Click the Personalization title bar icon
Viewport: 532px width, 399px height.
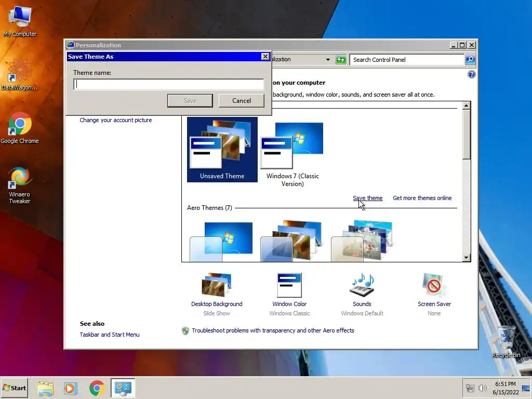(x=70, y=45)
